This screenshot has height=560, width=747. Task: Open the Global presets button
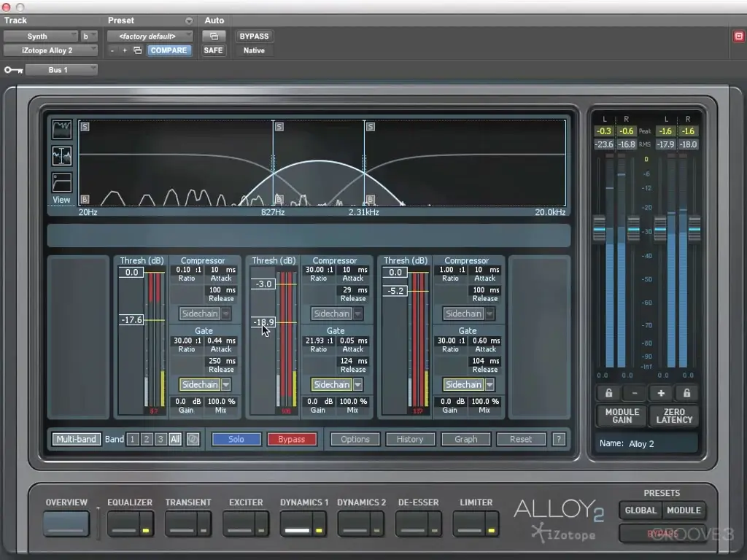(x=640, y=510)
